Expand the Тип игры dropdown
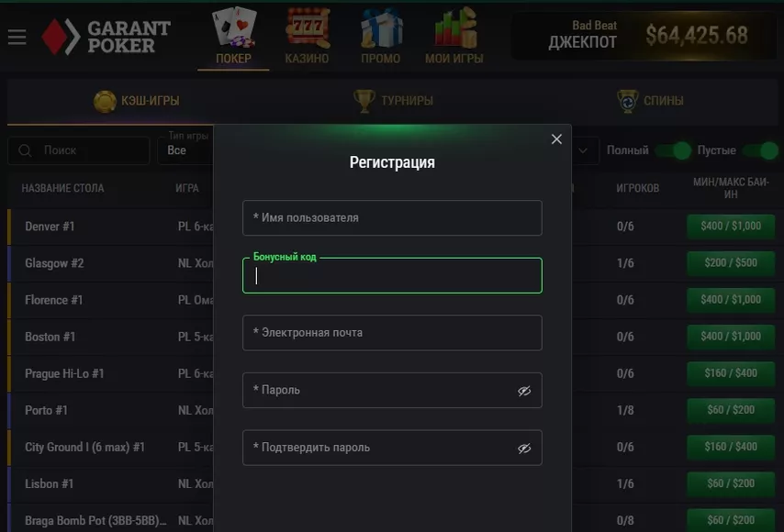784x532 pixels. [x=186, y=150]
